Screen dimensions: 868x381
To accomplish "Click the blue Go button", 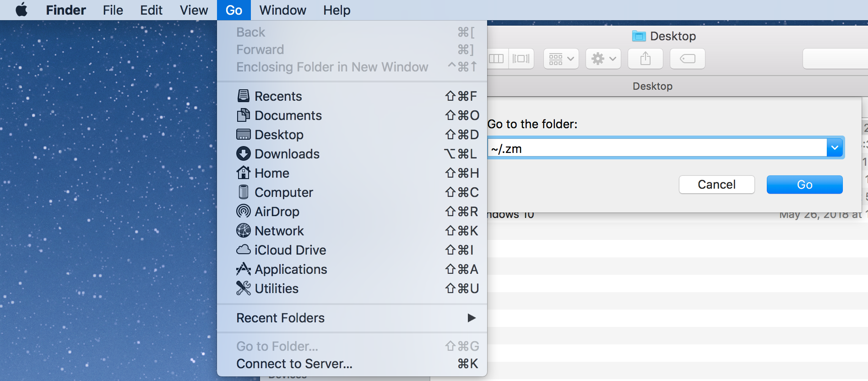I will coord(804,185).
